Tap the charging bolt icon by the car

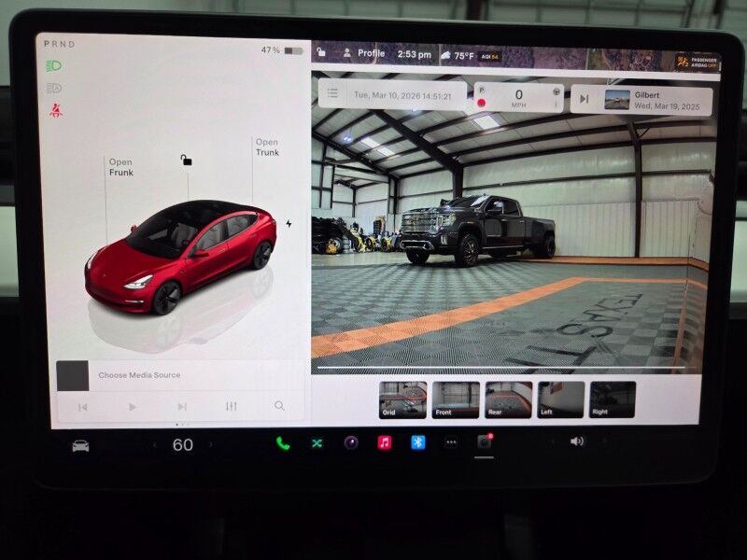pyautogui.click(x=289, y=224)
